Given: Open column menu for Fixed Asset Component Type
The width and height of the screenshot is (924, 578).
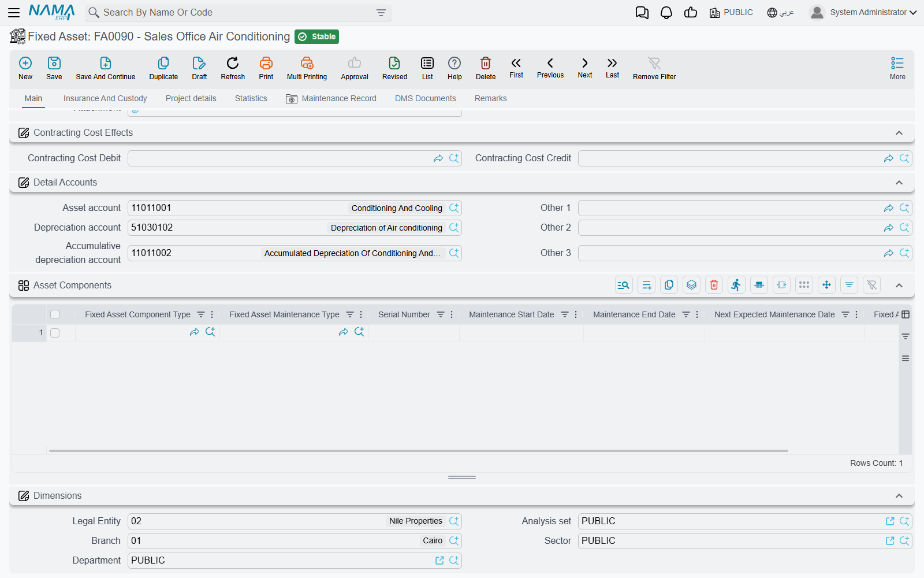Looking at the screenshot, I should pos(212,314).
